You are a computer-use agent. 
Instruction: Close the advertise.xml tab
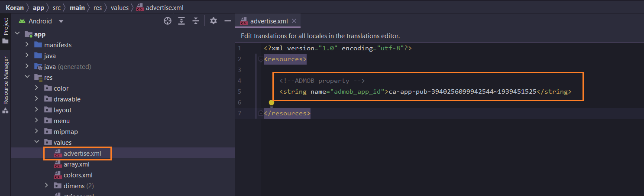(x=294, y=21)
